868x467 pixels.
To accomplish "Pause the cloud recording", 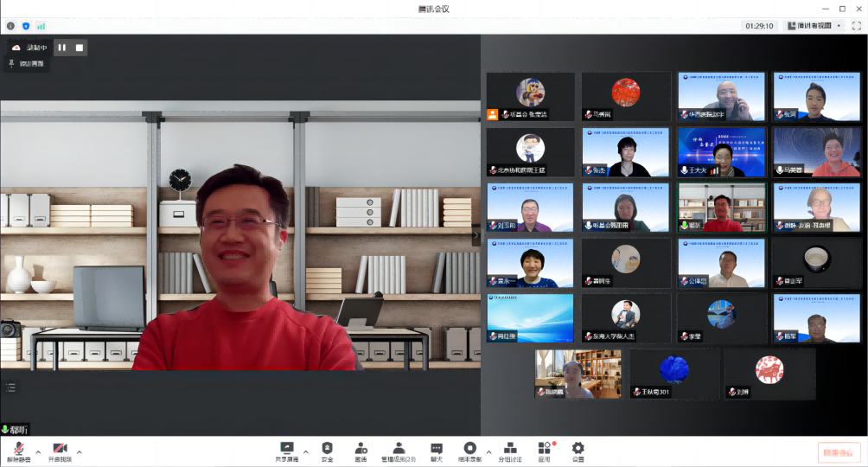I will [x=62, y=48].
